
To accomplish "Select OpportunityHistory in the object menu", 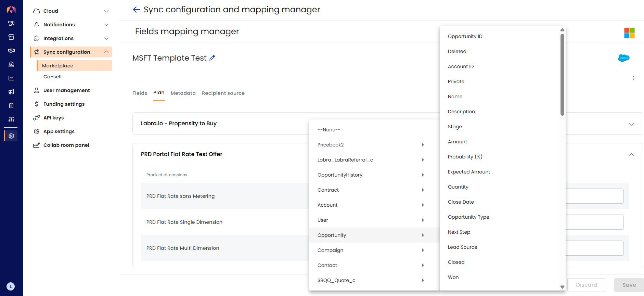I will (x=374, y=175).
